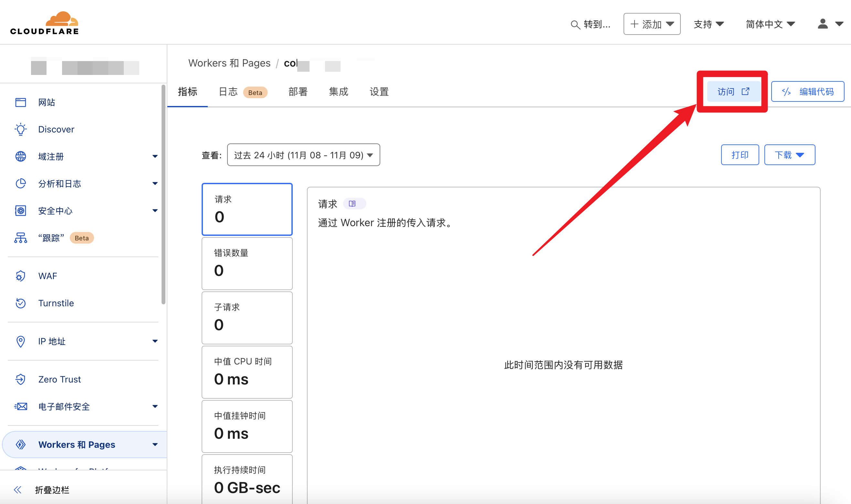851x504 pixels.
Task: Click the 域注册 globe icon
Action: (20, 157)
